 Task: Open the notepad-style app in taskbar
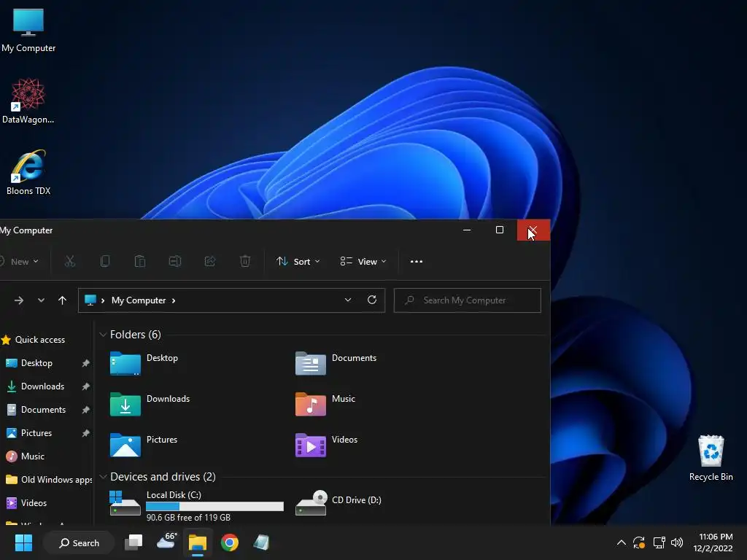261,542
